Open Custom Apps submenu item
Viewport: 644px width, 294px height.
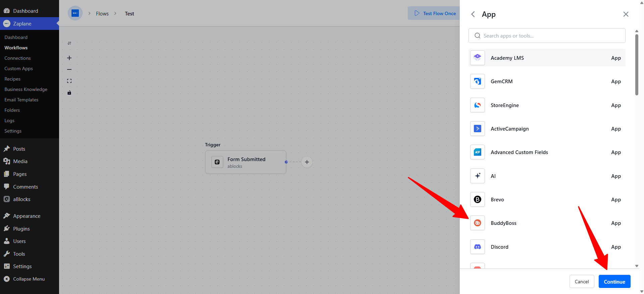[18, 68]
